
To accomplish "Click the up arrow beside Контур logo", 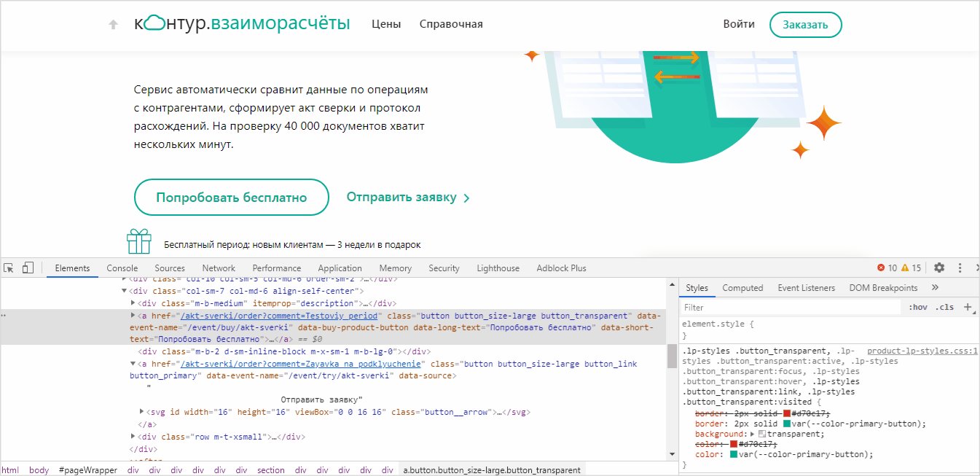I will 113,24.
